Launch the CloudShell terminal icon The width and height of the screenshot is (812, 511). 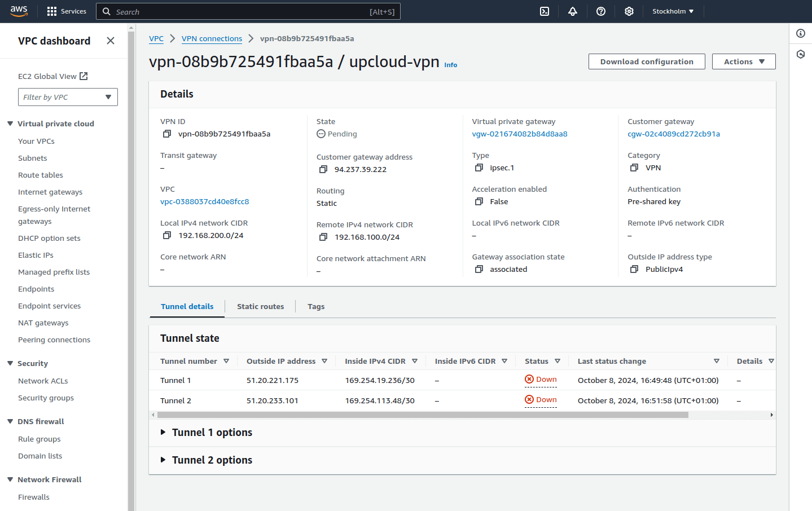[545, 11]
